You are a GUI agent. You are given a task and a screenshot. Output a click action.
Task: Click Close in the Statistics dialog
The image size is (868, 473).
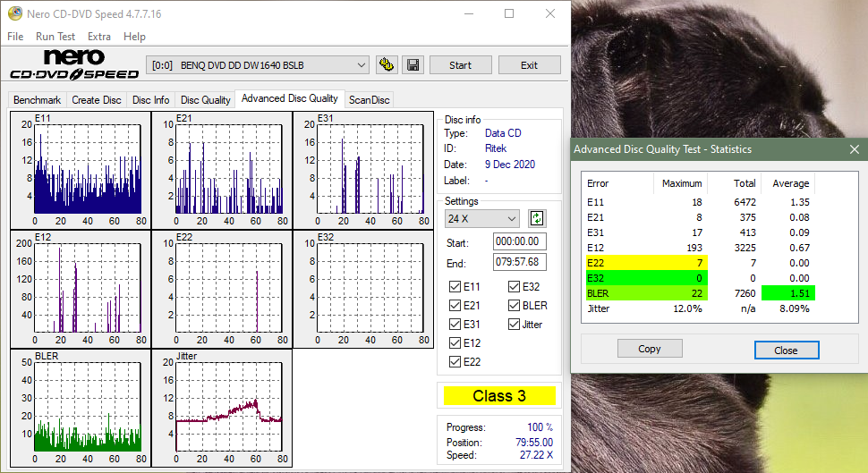[x=786, y=351]
